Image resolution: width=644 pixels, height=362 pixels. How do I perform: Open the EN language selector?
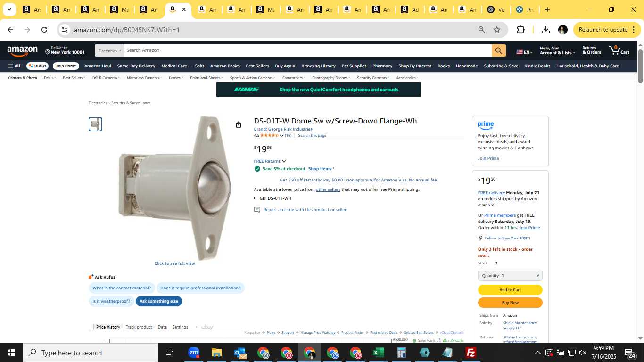[x=524, y=52]
